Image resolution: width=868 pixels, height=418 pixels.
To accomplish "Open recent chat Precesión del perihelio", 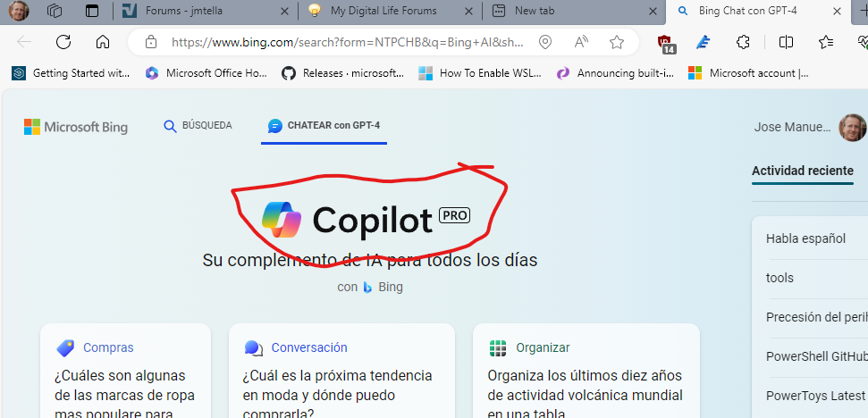I will pos(816,317).
